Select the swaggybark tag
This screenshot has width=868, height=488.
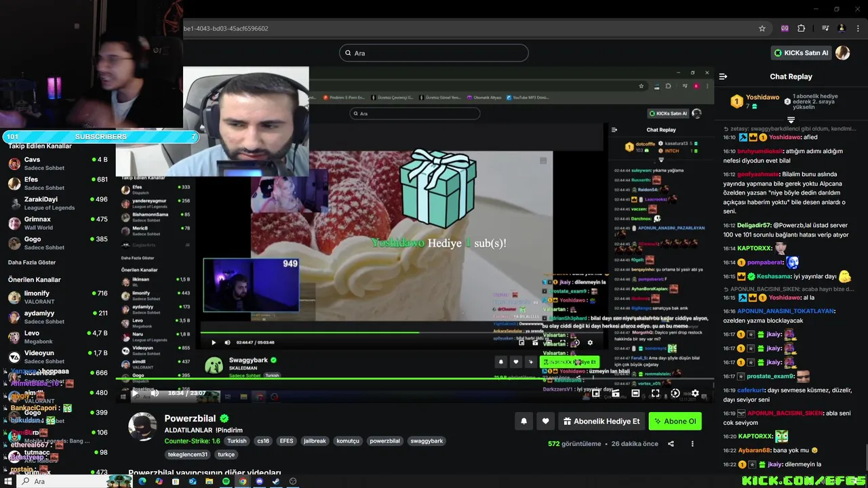point(427,441)
